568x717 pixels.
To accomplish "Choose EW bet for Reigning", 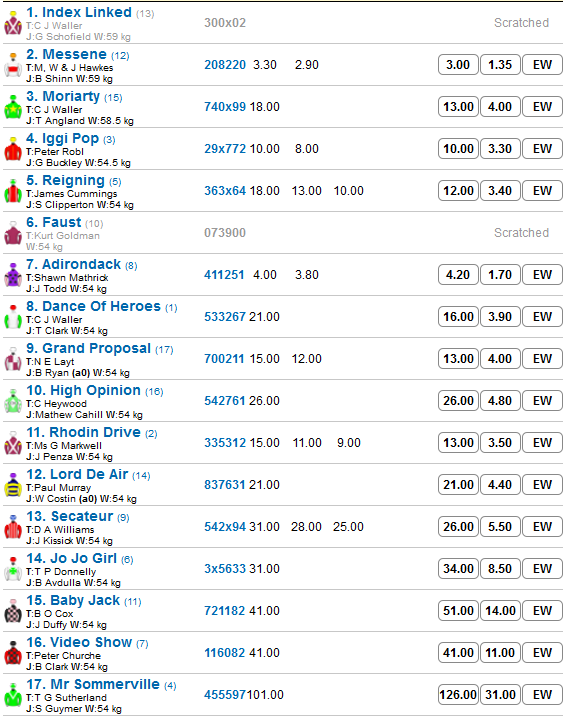I will coord(542,191).
